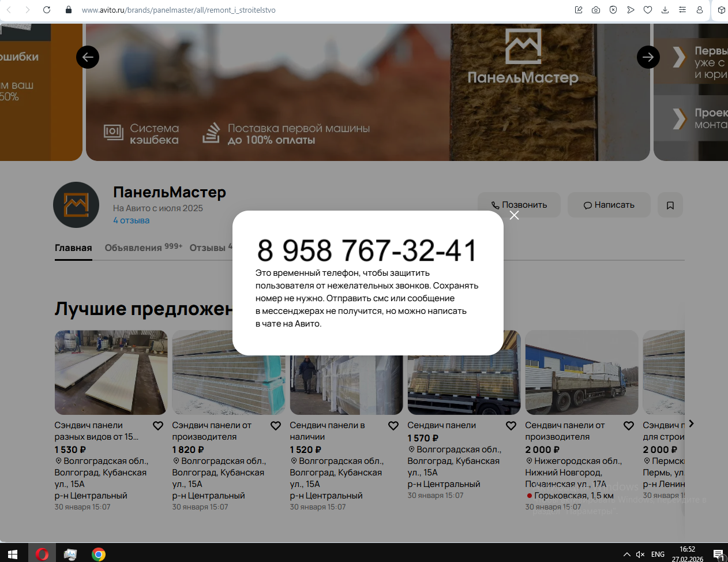Go back in browser history
This screenshot has height=562, width=728.
coord(9,10)
